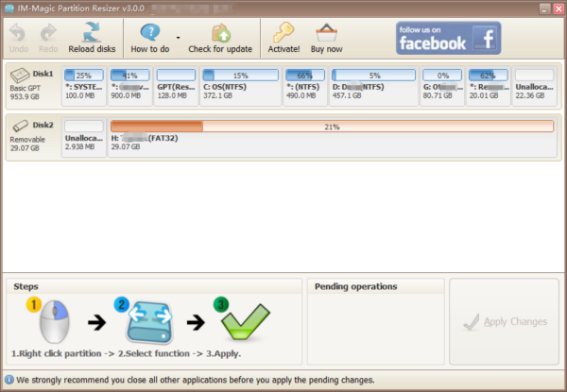Viewport: 567px width, 392px height.
Task: Select the H: FAT32 29.07 GB partition
Action: coord(332,137)
